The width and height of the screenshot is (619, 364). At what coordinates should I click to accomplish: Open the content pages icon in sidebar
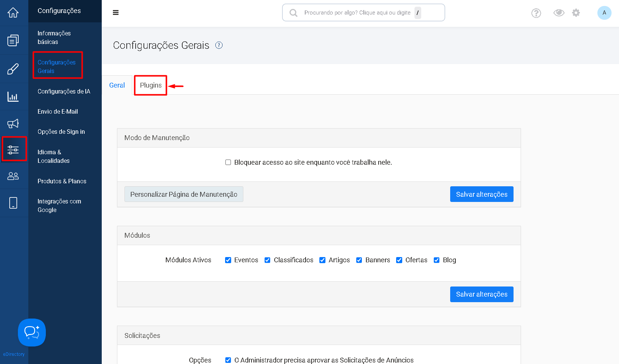(x=13, y=40)
